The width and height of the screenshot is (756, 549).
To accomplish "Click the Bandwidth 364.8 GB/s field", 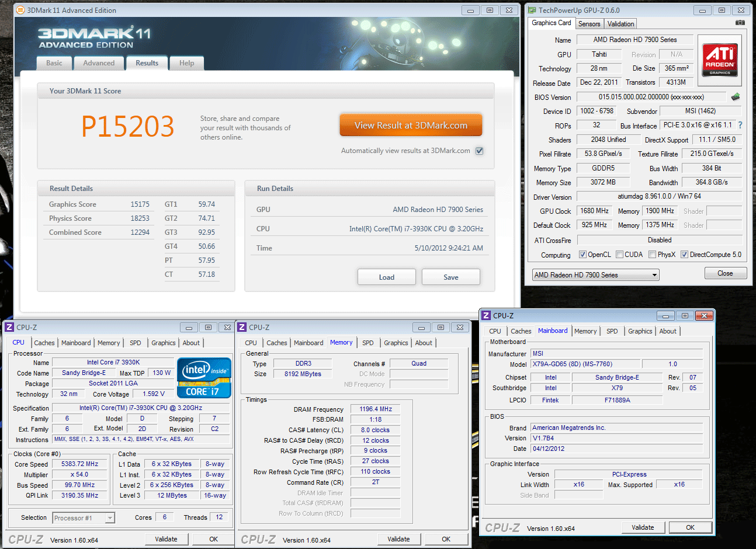I will click(712, 182).
